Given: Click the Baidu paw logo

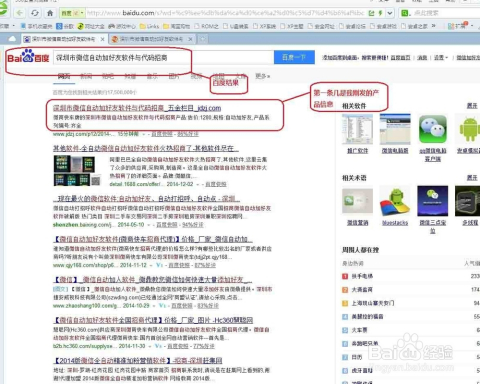Looking at the screenshot, I should coord(28,56).
